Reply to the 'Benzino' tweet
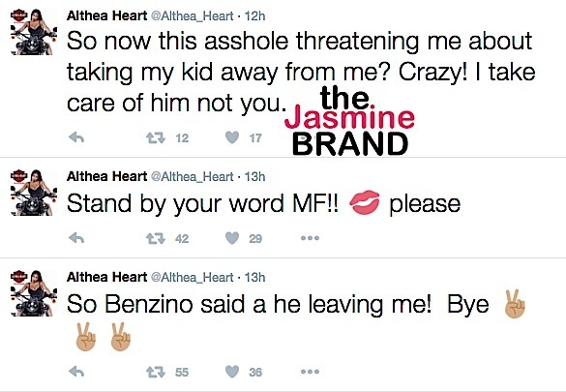The height and width of the screenshot is (392, 566). (76, 372)
